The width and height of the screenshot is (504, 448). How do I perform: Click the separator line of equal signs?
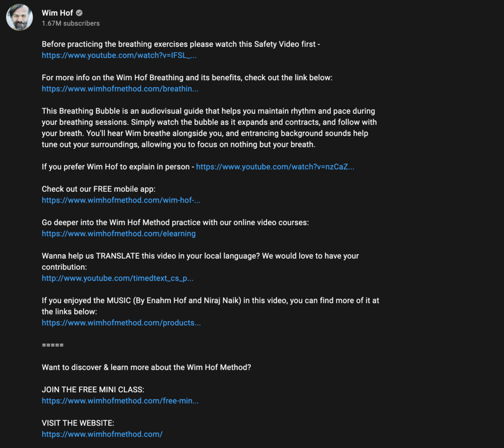pos(52,345)
